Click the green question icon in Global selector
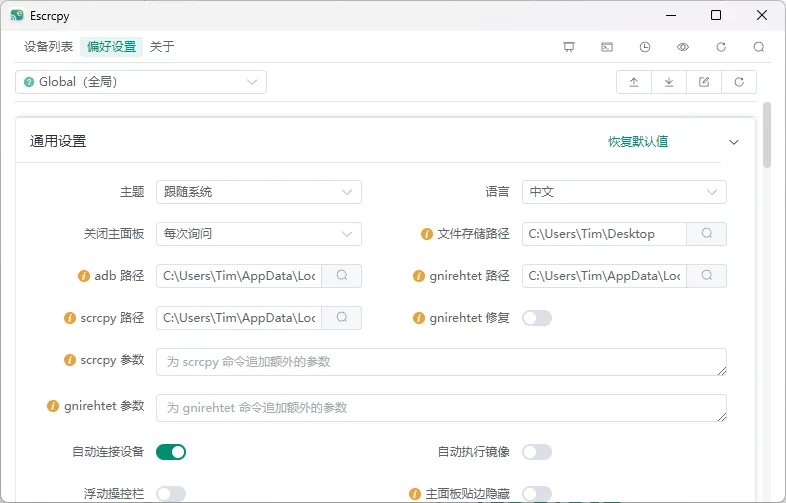This screenshot has width=786, height=503. tap(29, 82)
